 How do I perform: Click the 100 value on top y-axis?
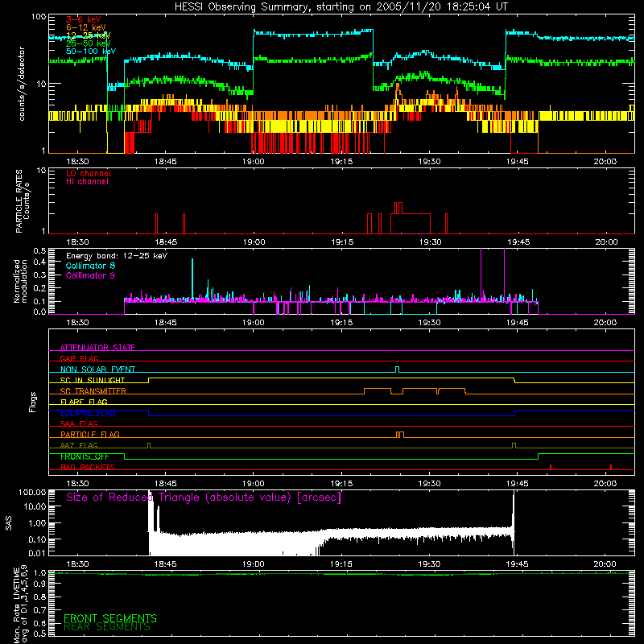pyautogui.click(x=39, y=17)
